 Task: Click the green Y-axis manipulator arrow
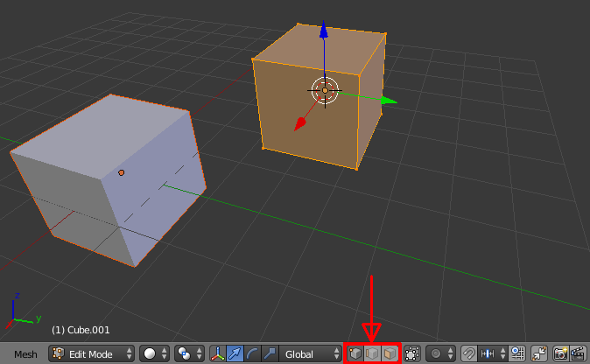(x=389, y=101)
